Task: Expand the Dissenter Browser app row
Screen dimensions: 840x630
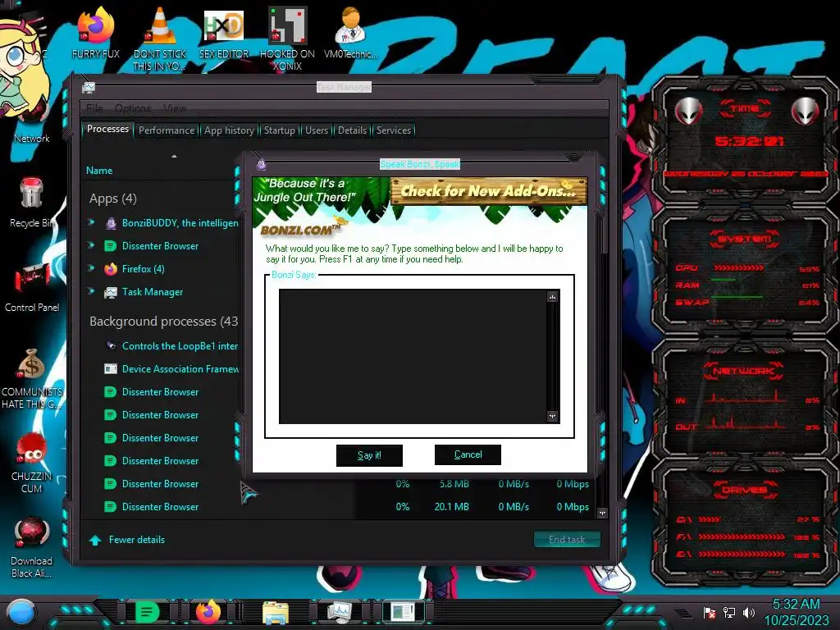Action: pos(91,245)
